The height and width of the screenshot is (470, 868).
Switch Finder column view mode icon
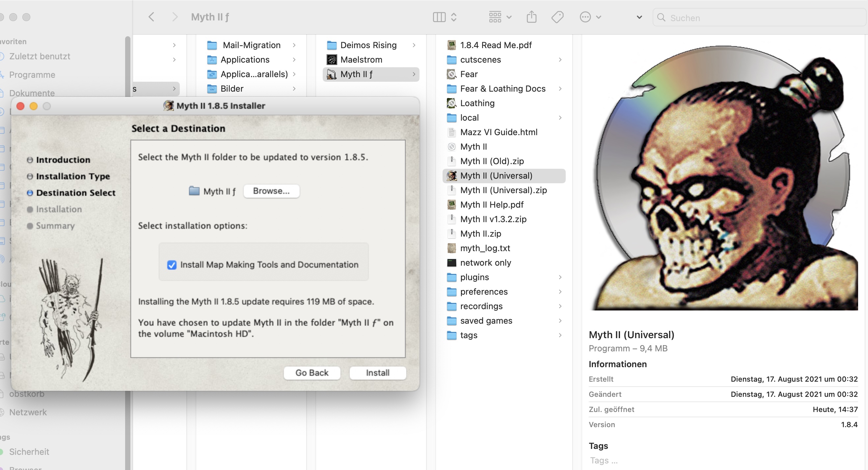[x=439, y=17]
